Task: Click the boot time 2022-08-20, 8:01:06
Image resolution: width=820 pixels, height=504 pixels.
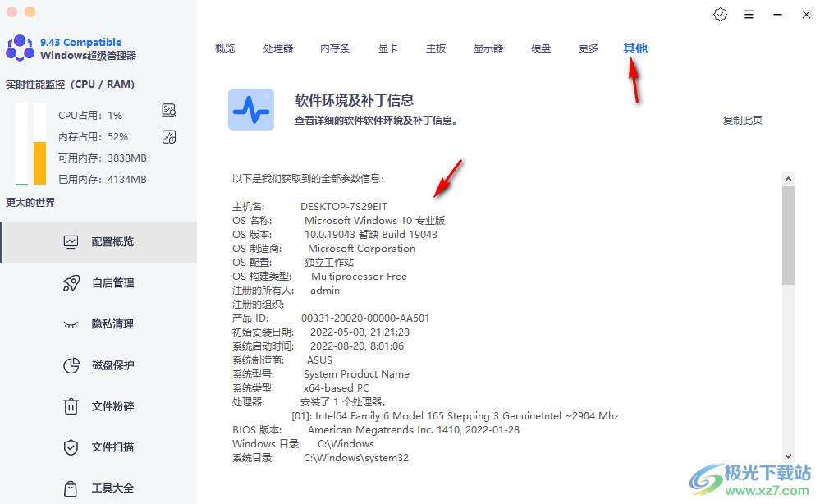Action: pos(357,346)
